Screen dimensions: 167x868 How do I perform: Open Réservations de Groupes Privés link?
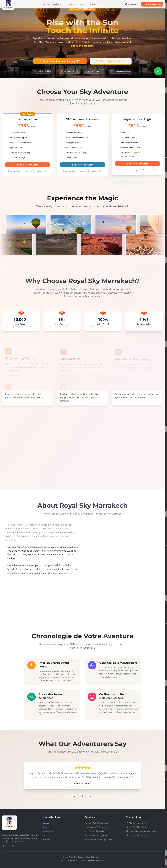(x=99, y=839)
